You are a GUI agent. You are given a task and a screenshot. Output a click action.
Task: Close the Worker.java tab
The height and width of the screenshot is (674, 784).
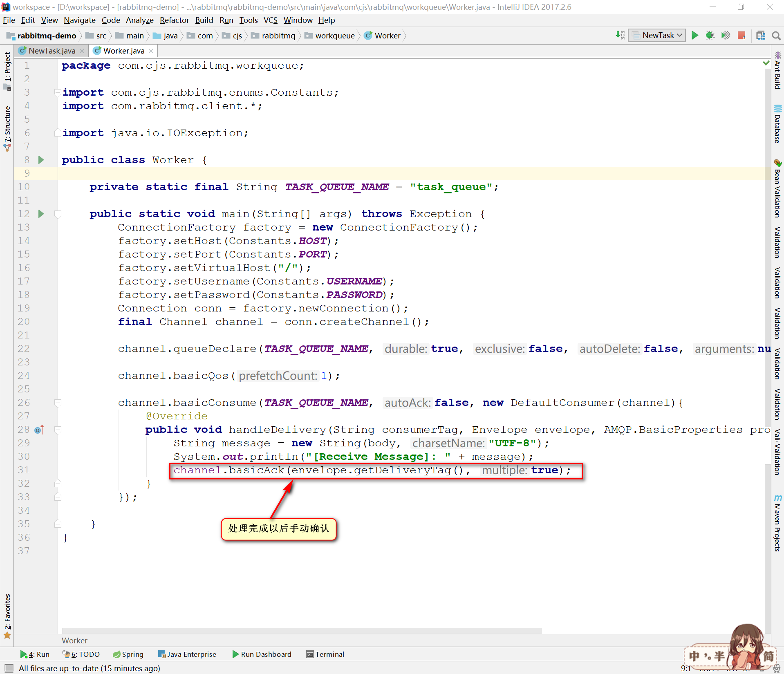pos(151,51)
